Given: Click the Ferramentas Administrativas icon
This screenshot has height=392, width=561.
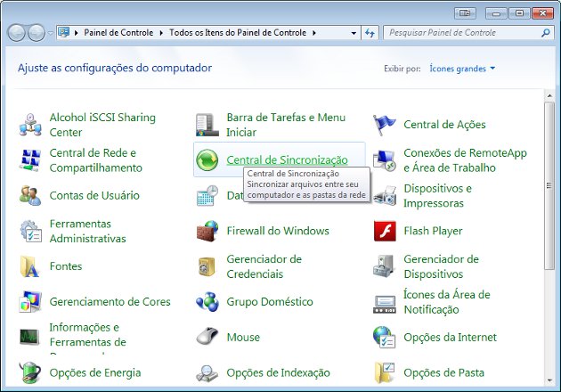Looking at the screenshot, I should (30, 231).
